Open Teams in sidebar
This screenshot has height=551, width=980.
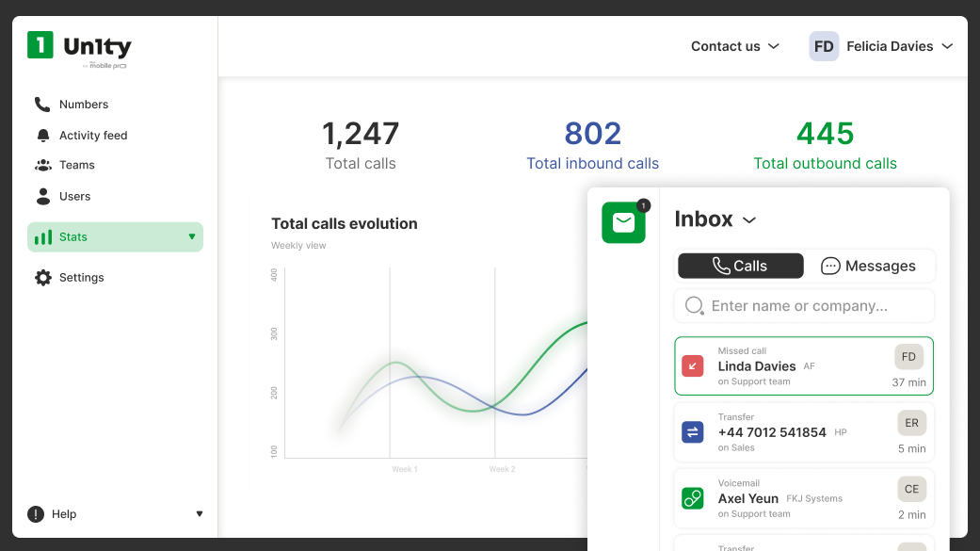tap(77, 165)
